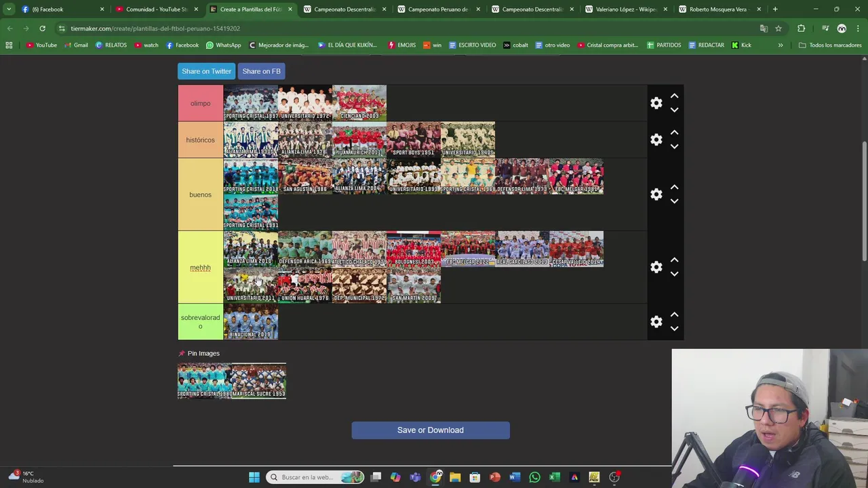Move mehhh tier row up
This screenshot has width=868, height=488.
[x=674, y=260]
